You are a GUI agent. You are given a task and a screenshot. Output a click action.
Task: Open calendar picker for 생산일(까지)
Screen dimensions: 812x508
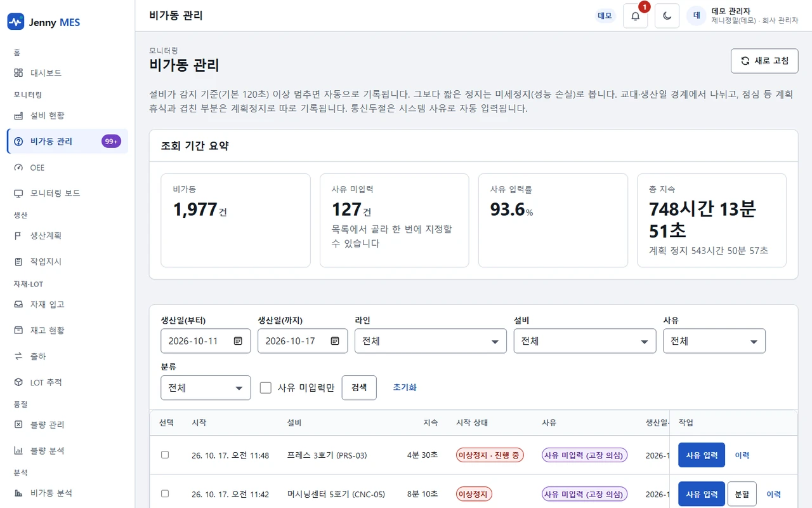[x=335, y=341]
